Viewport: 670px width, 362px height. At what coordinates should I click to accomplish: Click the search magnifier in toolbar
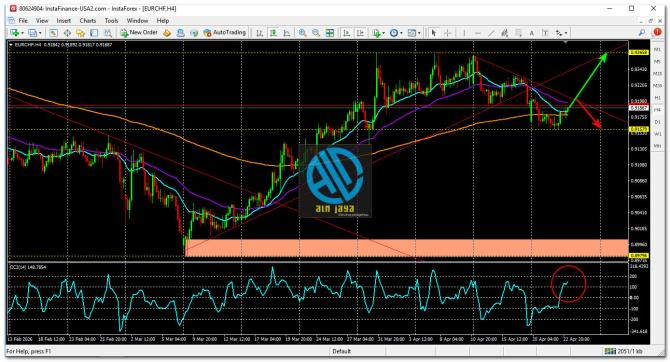(641, 33)
